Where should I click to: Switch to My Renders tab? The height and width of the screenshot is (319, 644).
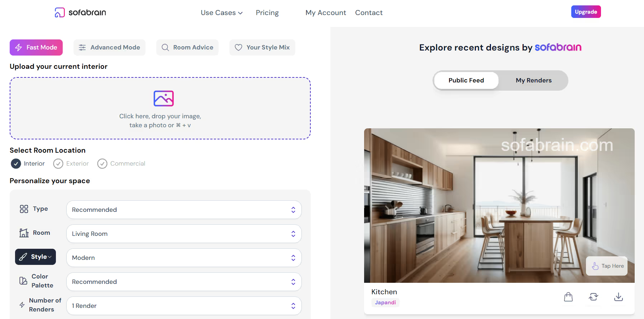[534, 80]
